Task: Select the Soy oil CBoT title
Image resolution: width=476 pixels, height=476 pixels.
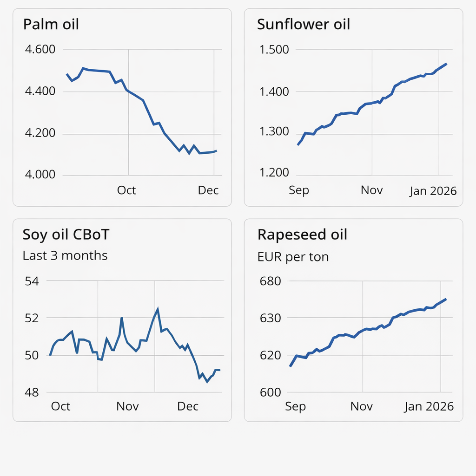Action: 66,235
